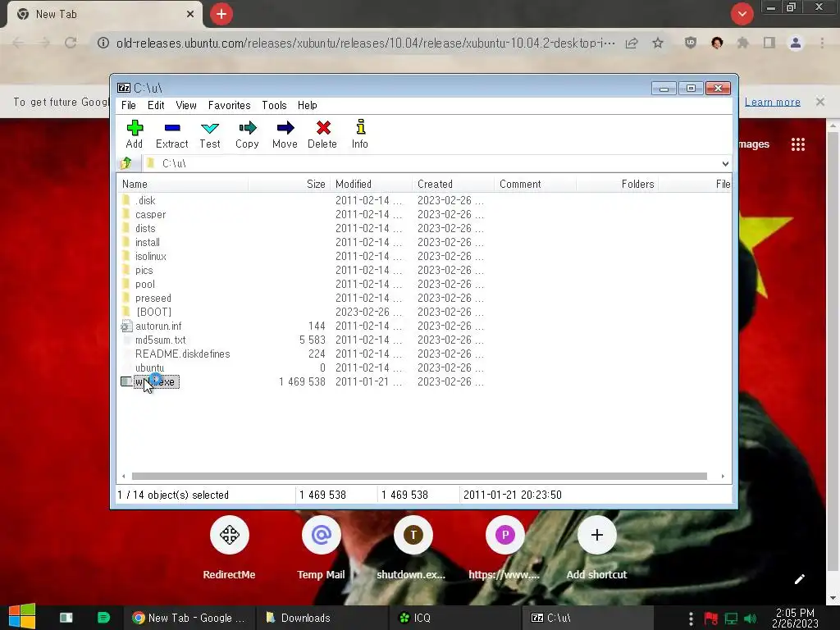Click the Chrome address bar URL

(365, 43)
